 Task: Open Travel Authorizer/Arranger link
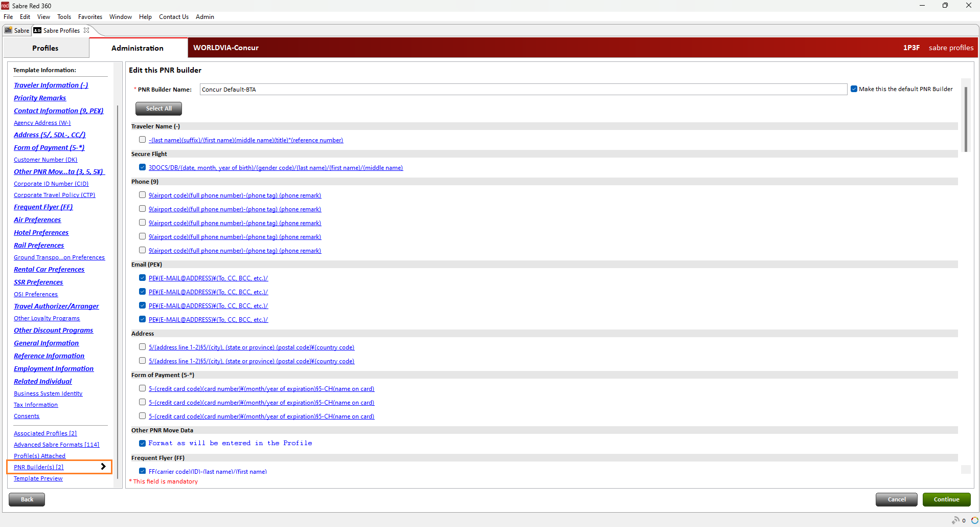point(56,306)
